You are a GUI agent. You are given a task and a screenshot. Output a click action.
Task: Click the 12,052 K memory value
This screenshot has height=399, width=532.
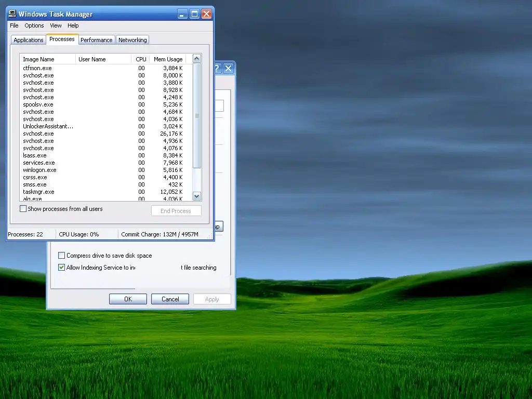pos(171,192)
